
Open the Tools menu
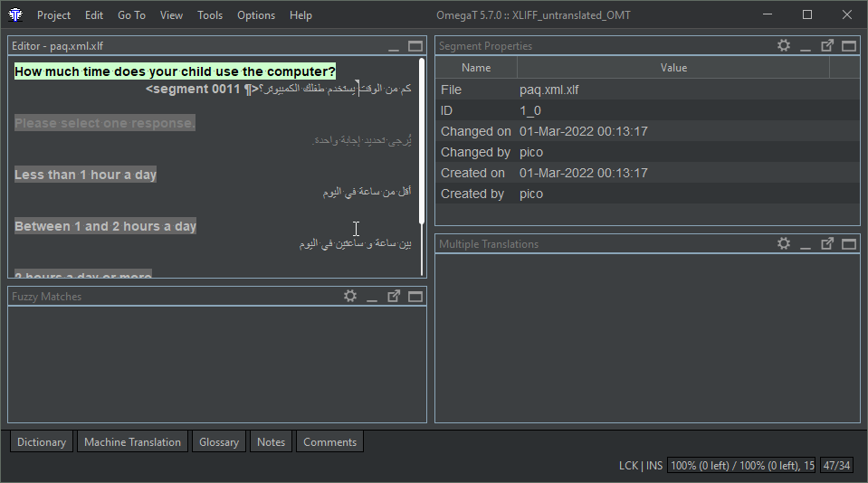click(x=210, y=15)
